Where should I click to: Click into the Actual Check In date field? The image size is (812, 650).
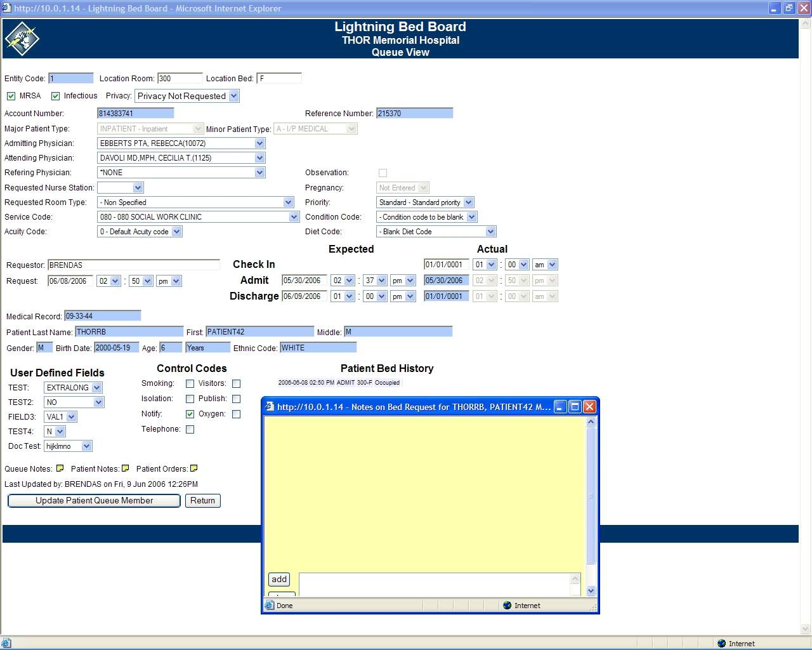(x=447, y=265)
